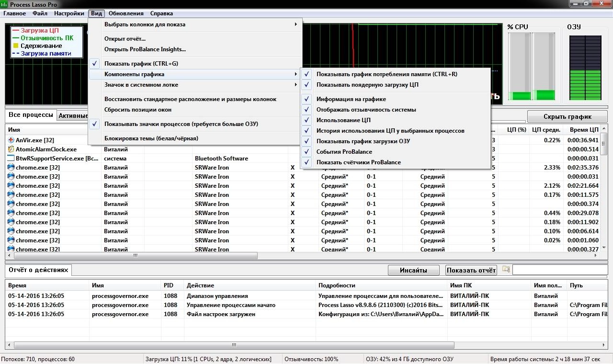Open the Файл menu
613x364 pixels.
click(40, 13)
